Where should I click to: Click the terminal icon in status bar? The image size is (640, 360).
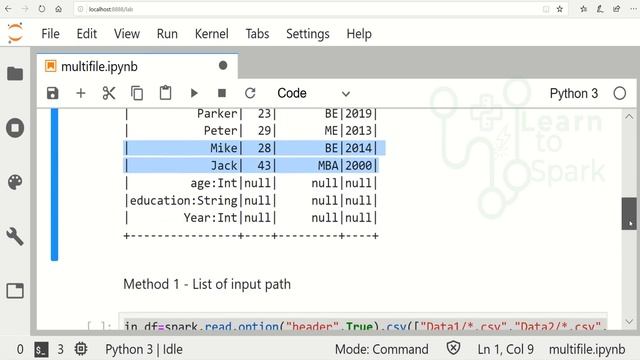tap(41, 349)
